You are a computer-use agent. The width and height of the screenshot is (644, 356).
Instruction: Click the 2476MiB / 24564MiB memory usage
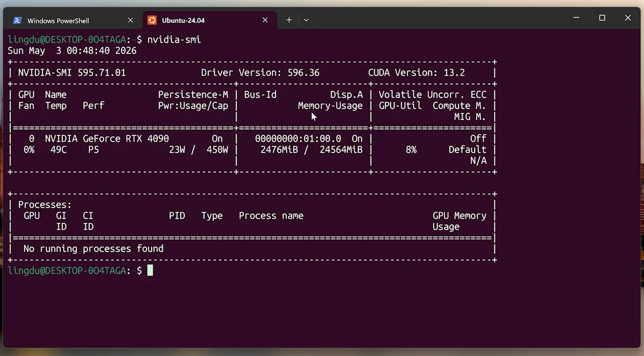(x=312, y=149)
